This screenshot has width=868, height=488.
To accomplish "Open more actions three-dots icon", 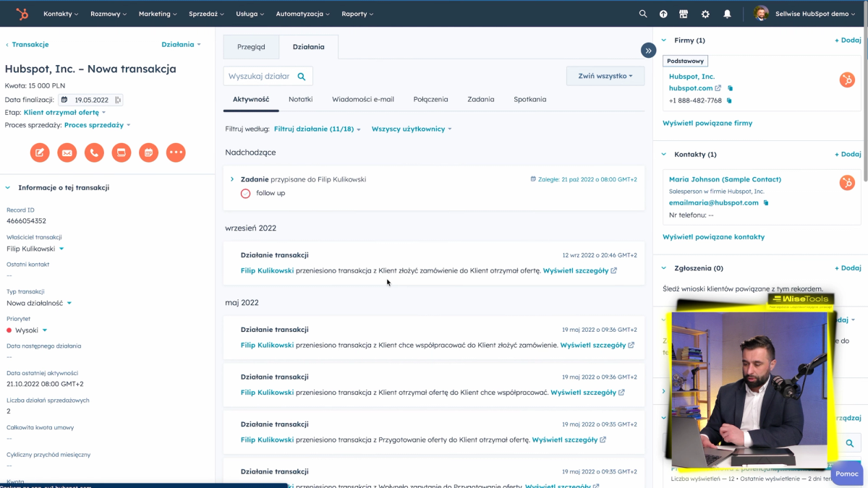I will pos(176,153).
